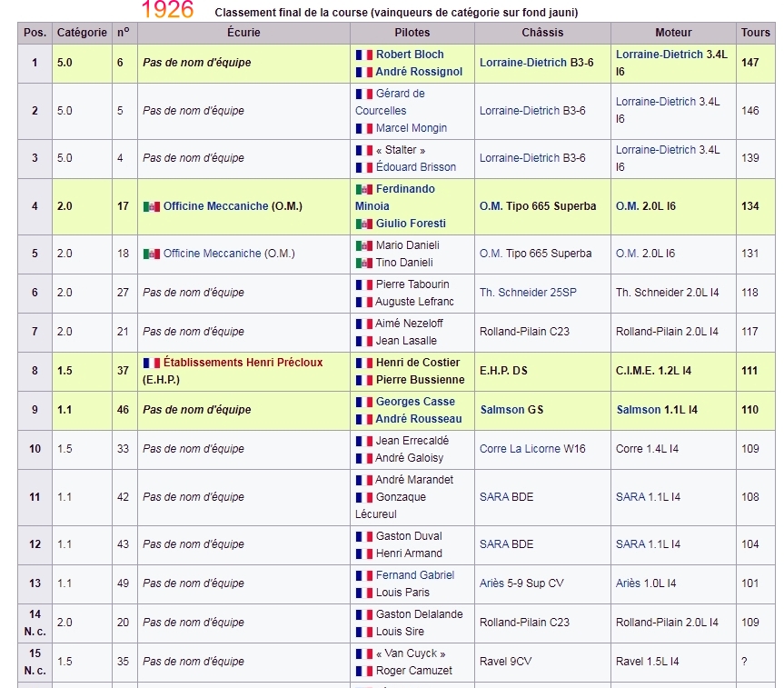Open the Marcel Mongin link

tap(411, 128)
